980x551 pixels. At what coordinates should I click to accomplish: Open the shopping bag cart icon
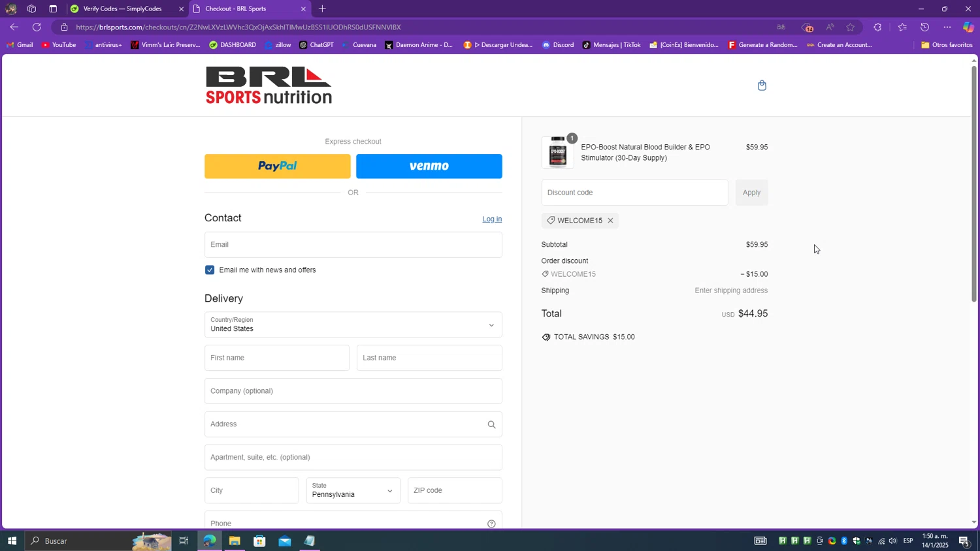[762, 86]
